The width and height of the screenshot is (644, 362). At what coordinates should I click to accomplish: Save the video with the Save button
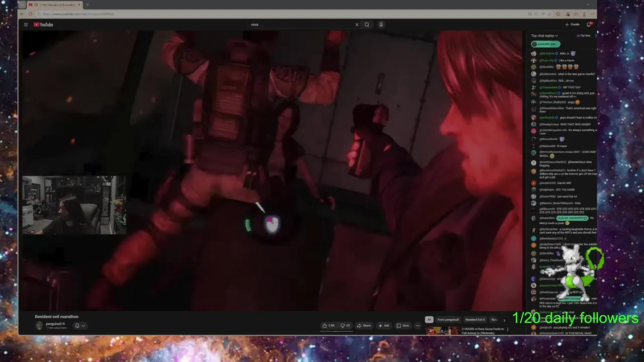tap(403, 326)
